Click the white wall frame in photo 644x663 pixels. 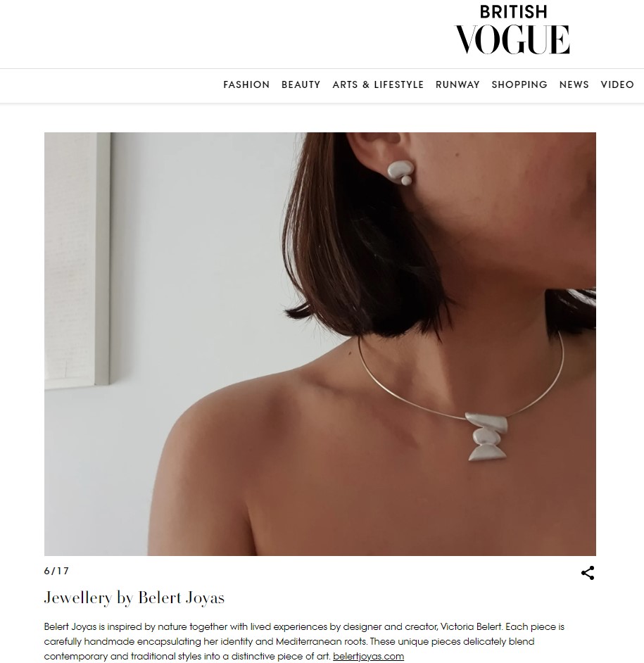(77, 260)
